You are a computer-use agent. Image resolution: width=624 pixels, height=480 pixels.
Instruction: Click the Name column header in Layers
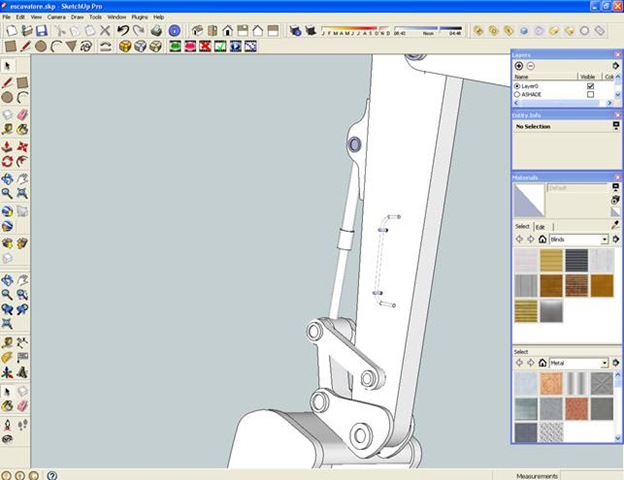click(x=521, y=76)
